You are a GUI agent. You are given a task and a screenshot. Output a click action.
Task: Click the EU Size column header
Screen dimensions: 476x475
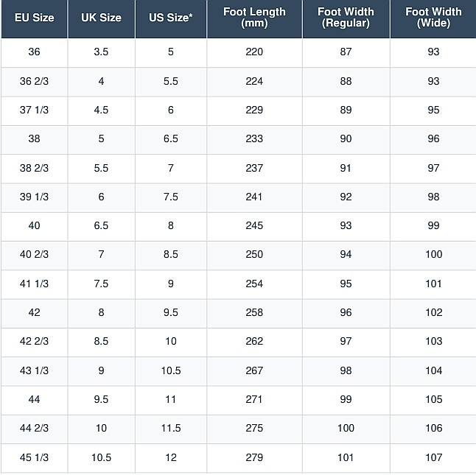pos(35,18)
